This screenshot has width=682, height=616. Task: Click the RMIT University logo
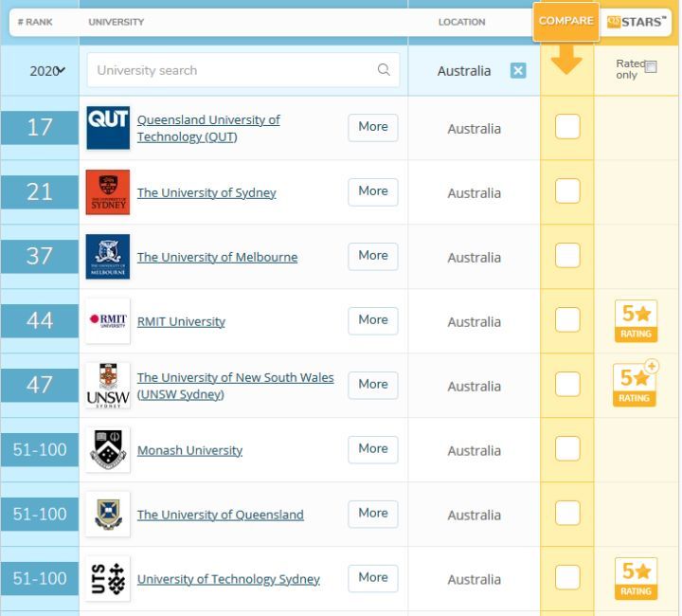(108, 320)
